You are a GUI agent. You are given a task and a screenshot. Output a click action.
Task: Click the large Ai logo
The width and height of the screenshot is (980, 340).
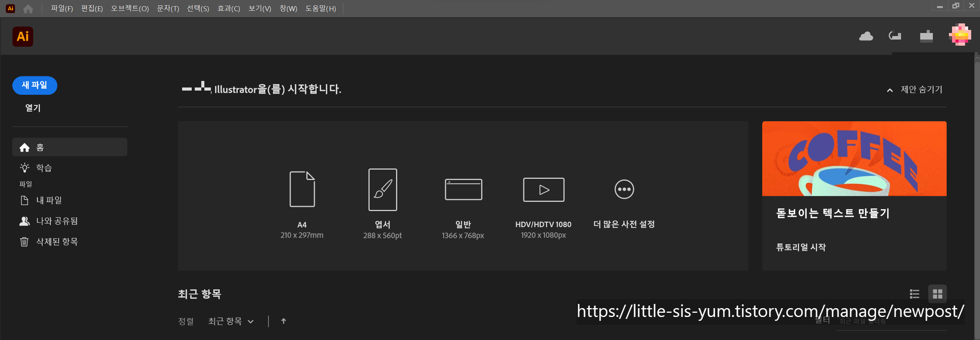point(23,36)
